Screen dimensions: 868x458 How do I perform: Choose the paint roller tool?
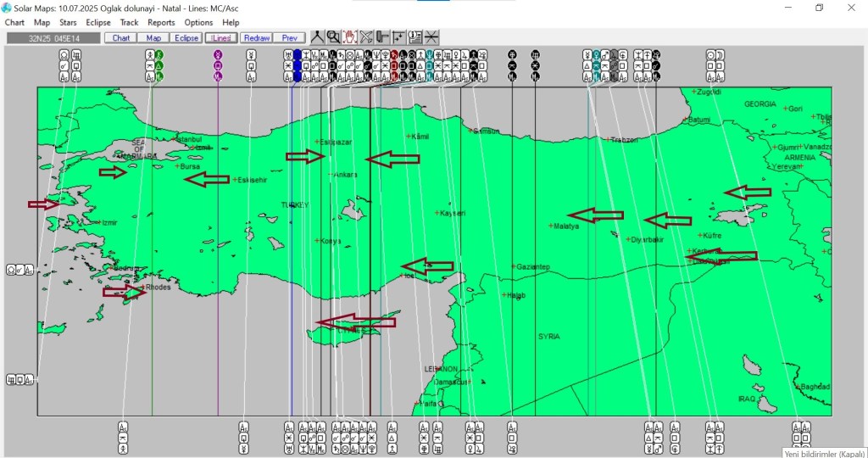[x=382, y=36]
